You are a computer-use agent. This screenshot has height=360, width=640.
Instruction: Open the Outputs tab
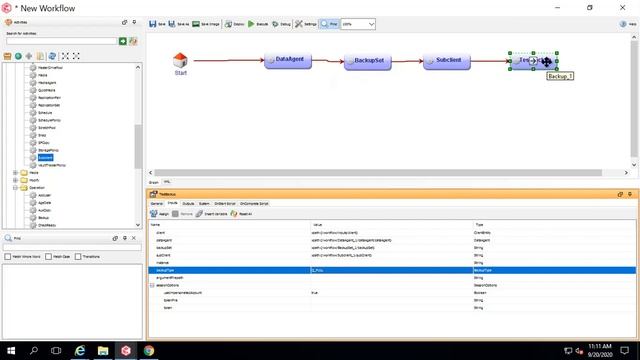click(188, 203)
